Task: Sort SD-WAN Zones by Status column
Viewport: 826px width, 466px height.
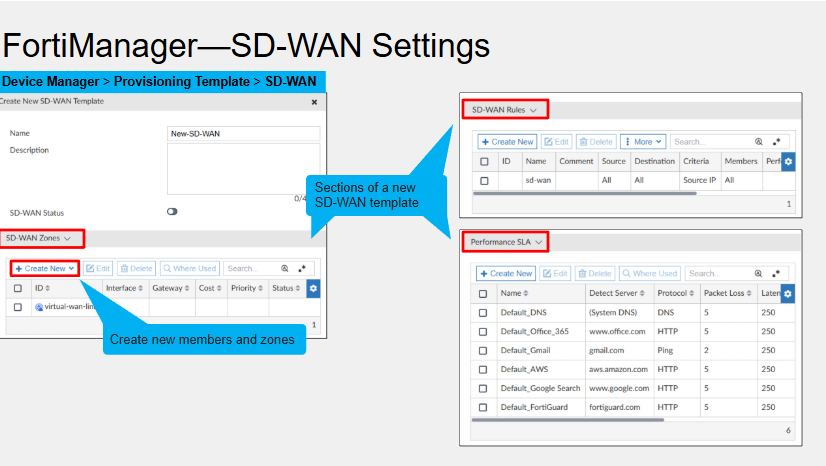Action: click(286, 289)
